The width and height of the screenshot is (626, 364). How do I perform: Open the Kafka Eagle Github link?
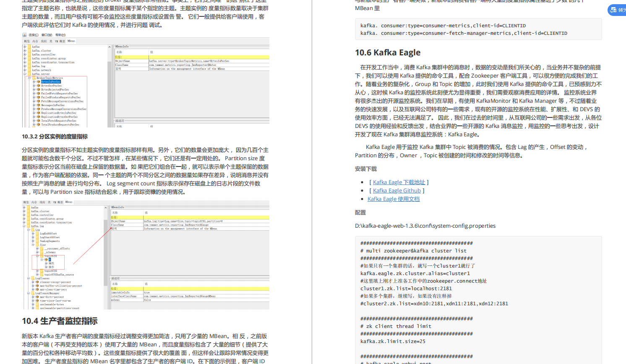pyautogui.click(x=397, y=190)
